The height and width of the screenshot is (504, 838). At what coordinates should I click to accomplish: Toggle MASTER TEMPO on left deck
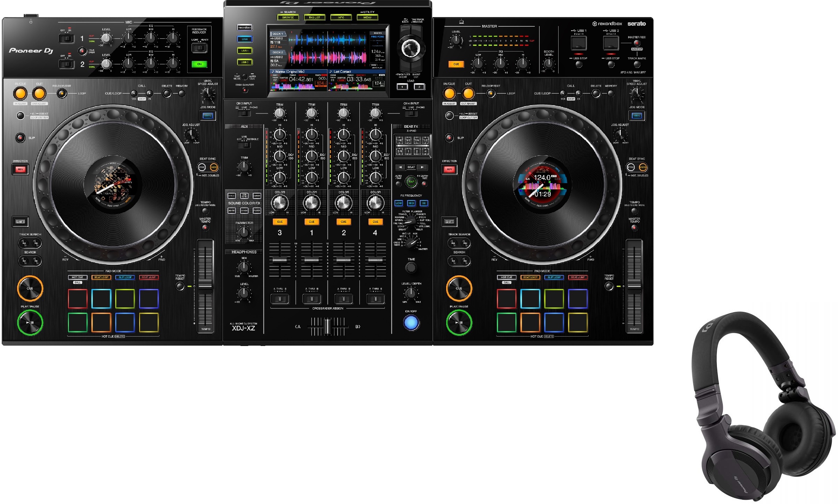[x=205, y=228]
